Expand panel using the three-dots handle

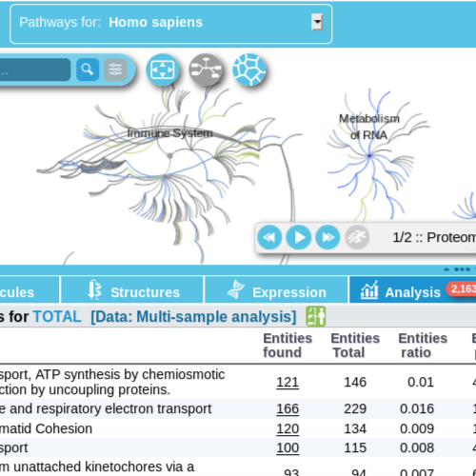462,269
